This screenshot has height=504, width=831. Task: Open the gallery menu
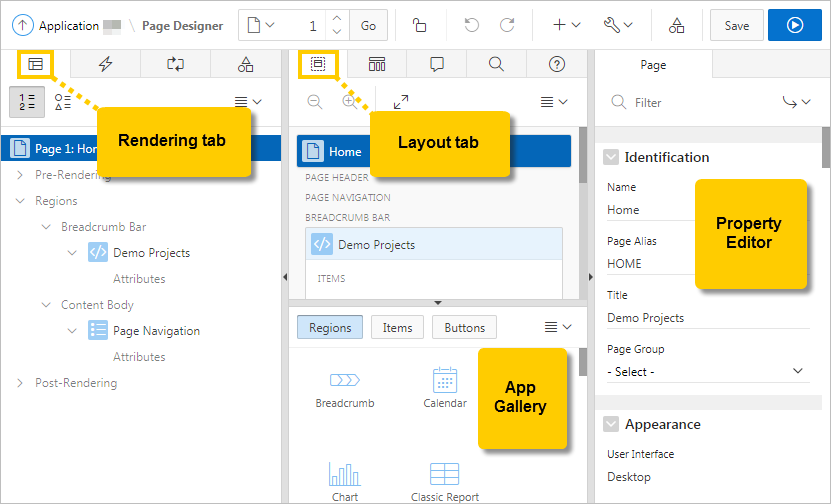(x=558, y=327)
